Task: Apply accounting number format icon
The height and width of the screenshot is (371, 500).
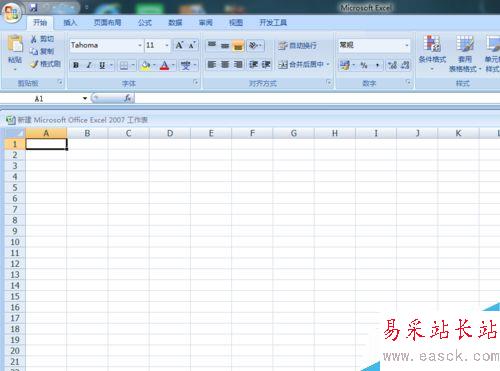Action: [345, 65]
